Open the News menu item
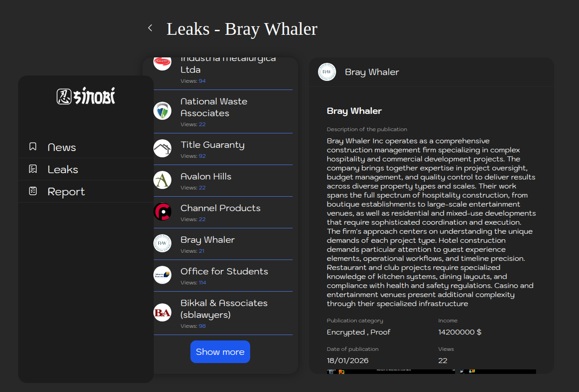This screenshot has width=579, height=392. coord(62,147)
